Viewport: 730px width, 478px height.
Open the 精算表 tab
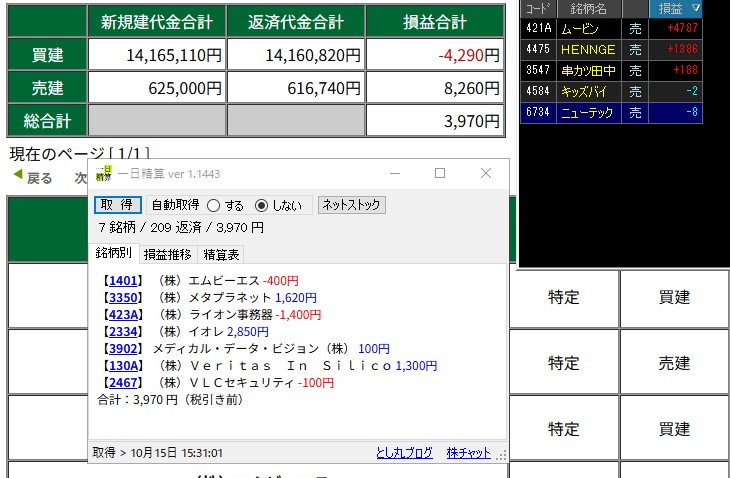(221, 254)
